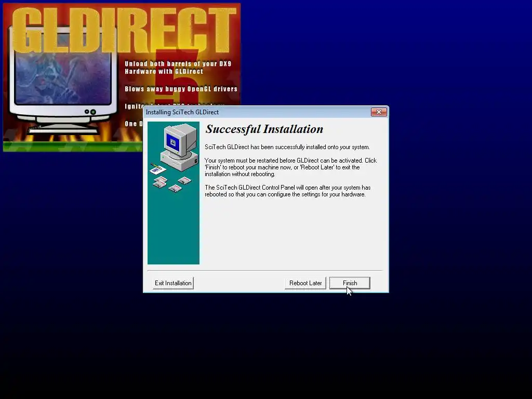Click the 'Successful Installation' heading
This screenshot has height=399, width=532.
pyautogui.click(x=264, y=129)
